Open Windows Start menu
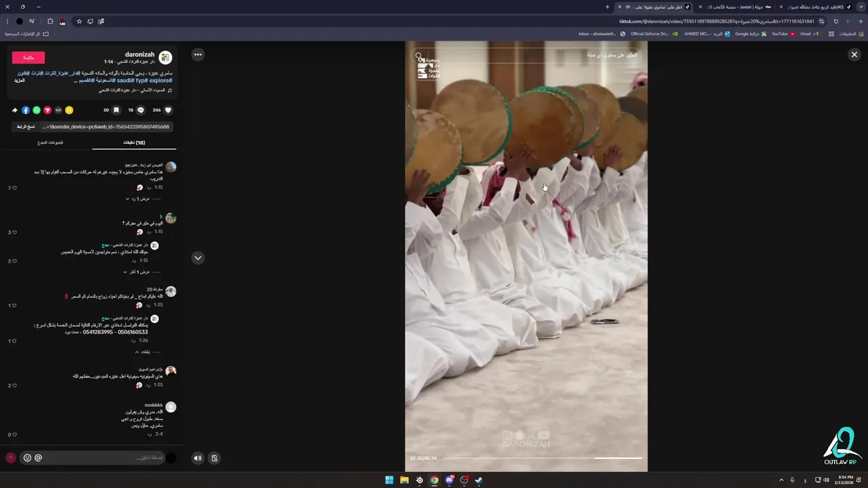868x488 pixels. pyautogui.click(x=389, y=480)
